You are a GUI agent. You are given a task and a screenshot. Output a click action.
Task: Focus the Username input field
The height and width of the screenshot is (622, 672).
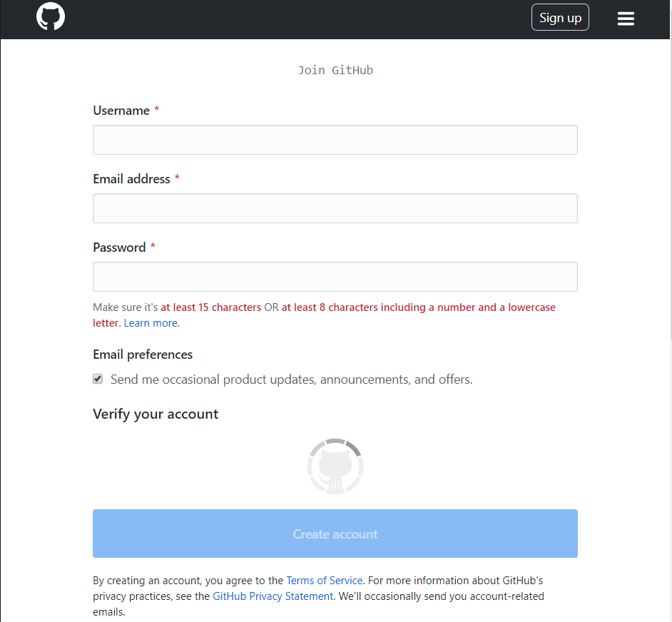[x=335, y=140]
